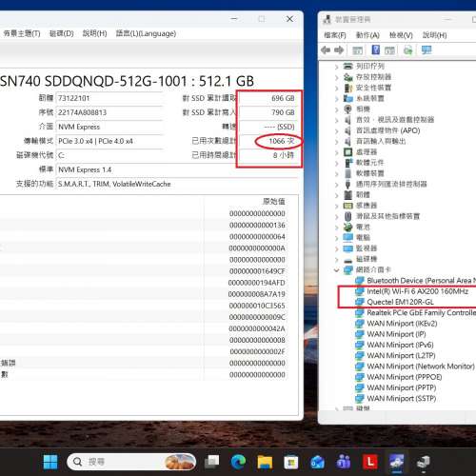This screenshot has width=476, height=476.
Task: Open Microsoft Edge from the taskbar
Action: coord(238,462)
